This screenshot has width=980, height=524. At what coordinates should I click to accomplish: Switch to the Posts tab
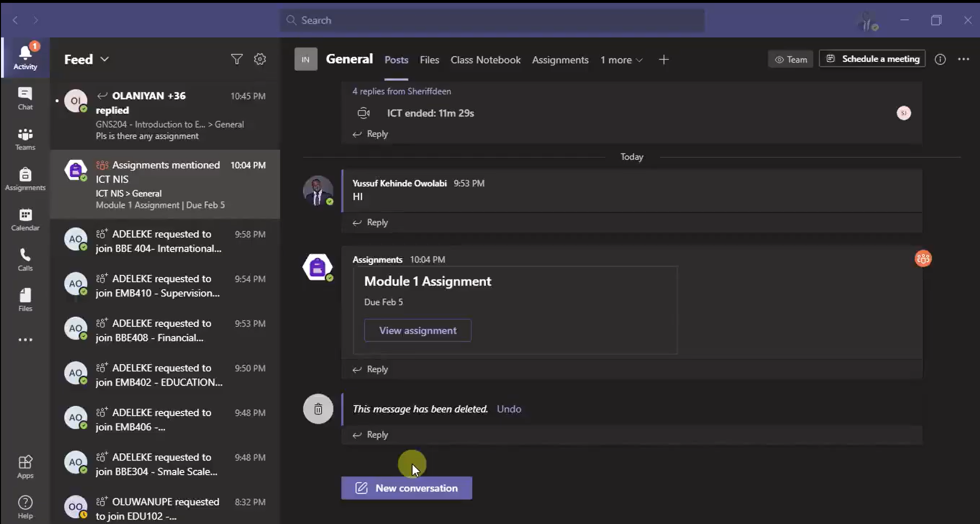click(396, 60)
